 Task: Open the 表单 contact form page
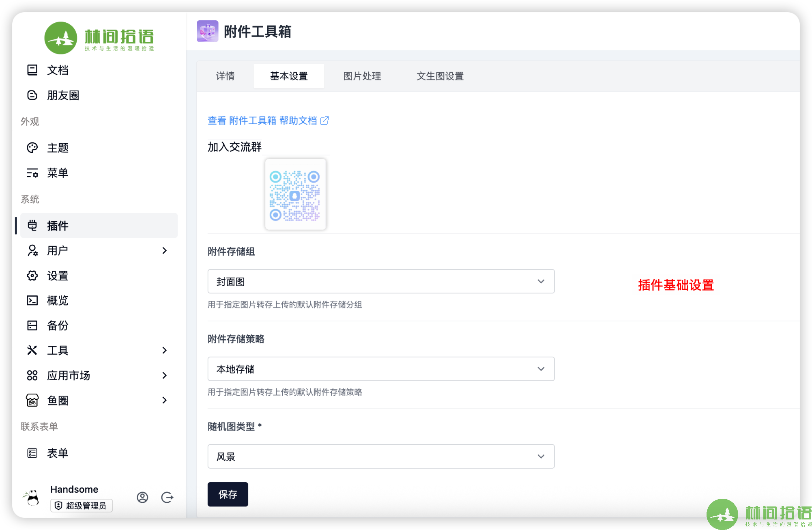coord(58,453)
